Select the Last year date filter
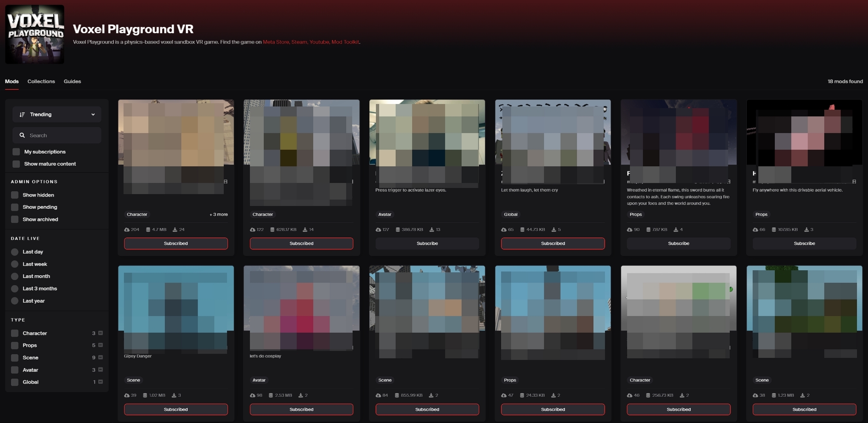868x423 pixels. pyautogui.click(x=15, y=301)
